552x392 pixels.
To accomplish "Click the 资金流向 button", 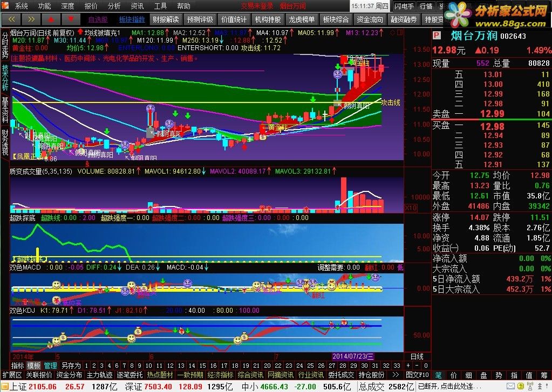I will coord(370,19).
